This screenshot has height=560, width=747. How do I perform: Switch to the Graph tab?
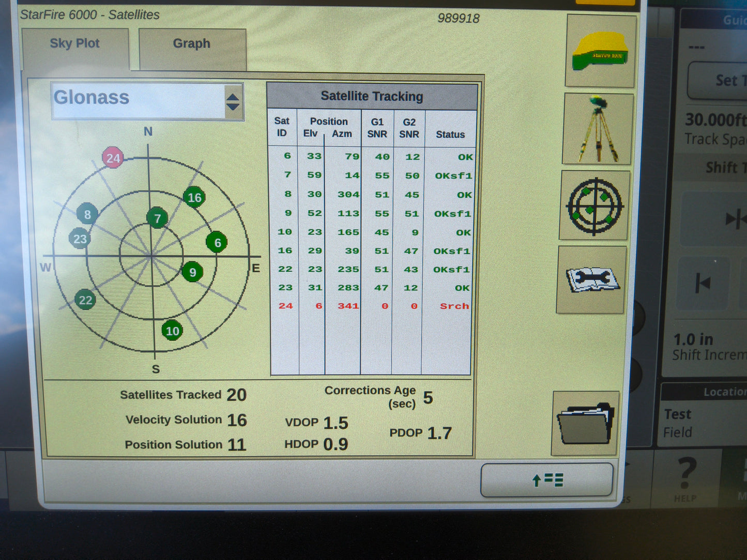191,43
